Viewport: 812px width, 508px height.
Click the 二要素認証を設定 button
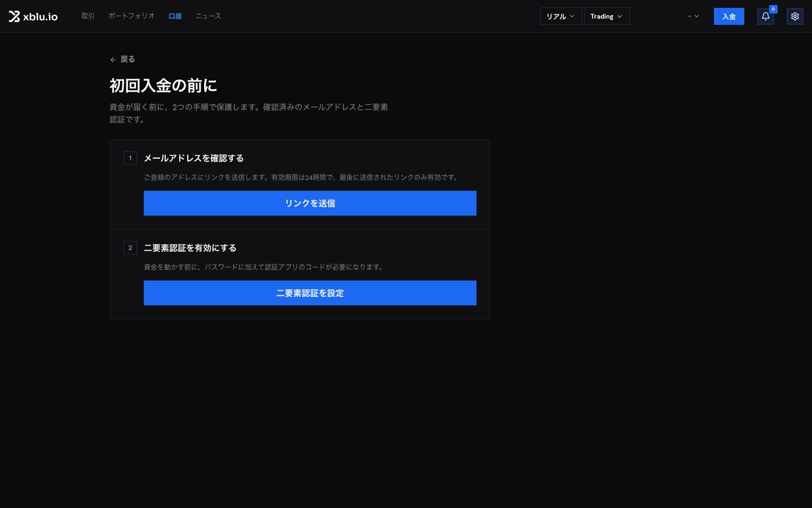tap(310, 293)
